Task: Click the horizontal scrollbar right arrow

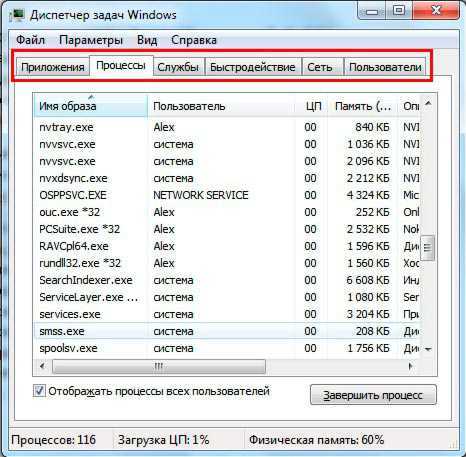Action: click(x=411, y=366)
